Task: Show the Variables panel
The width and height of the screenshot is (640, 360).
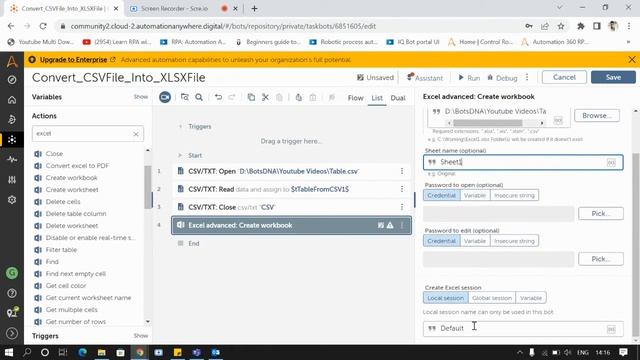Action: tap(140, 97)
